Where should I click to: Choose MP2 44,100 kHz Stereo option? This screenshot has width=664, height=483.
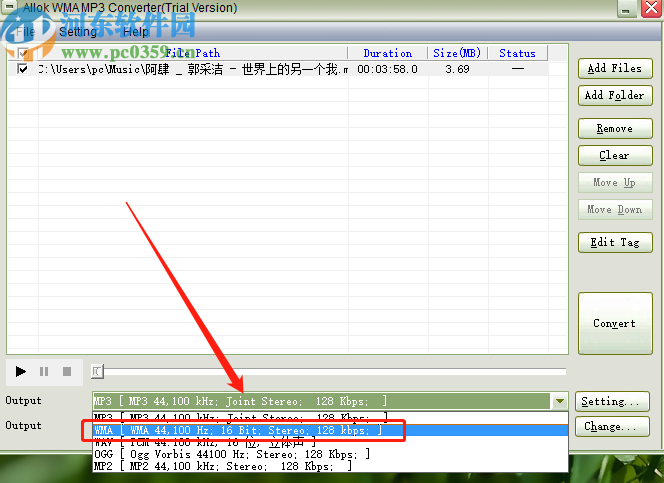pos(330,466)
